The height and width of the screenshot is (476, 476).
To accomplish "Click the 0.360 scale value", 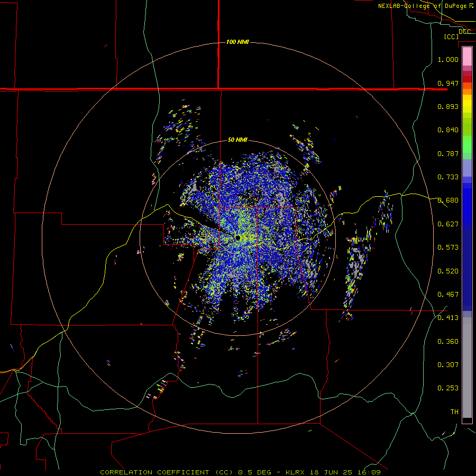I will click(x=448, y=341).
